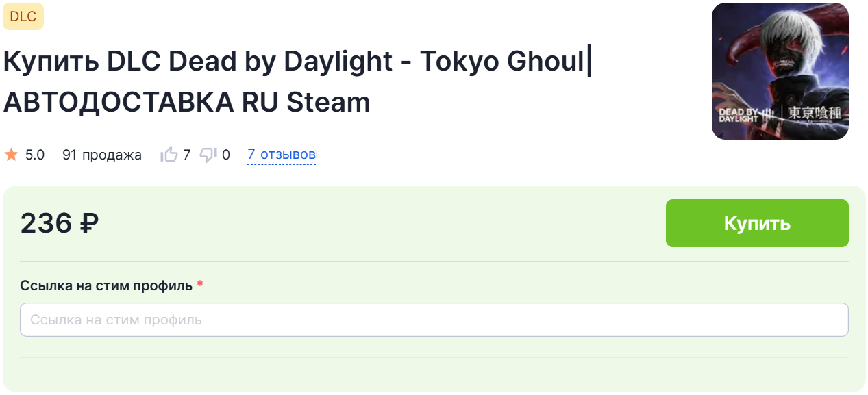Click the positive review count 7
This screenshot has width=868, height=395.
187,155
